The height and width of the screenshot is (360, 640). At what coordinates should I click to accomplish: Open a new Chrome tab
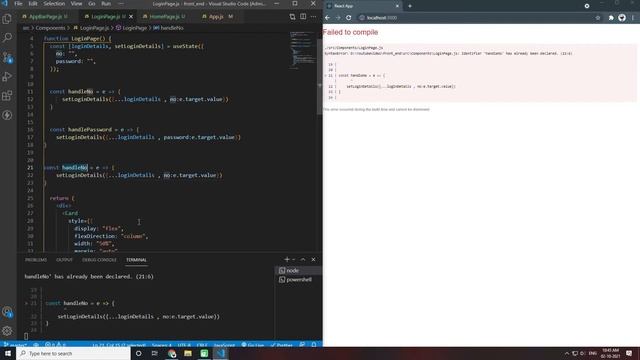click(x=410, y=6)
